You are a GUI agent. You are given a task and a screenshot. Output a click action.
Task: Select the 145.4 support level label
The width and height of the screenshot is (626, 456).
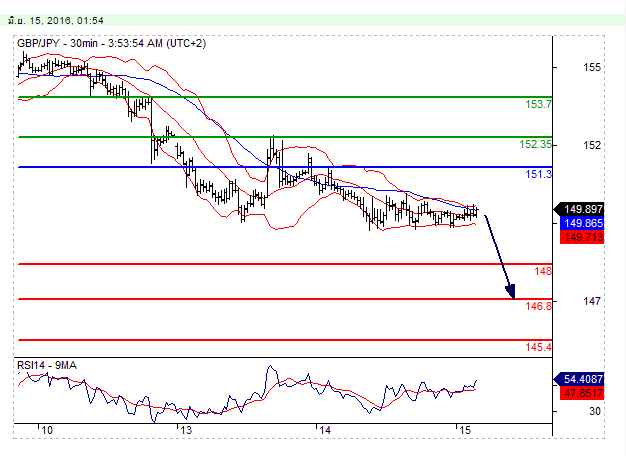tap(539, 347)
